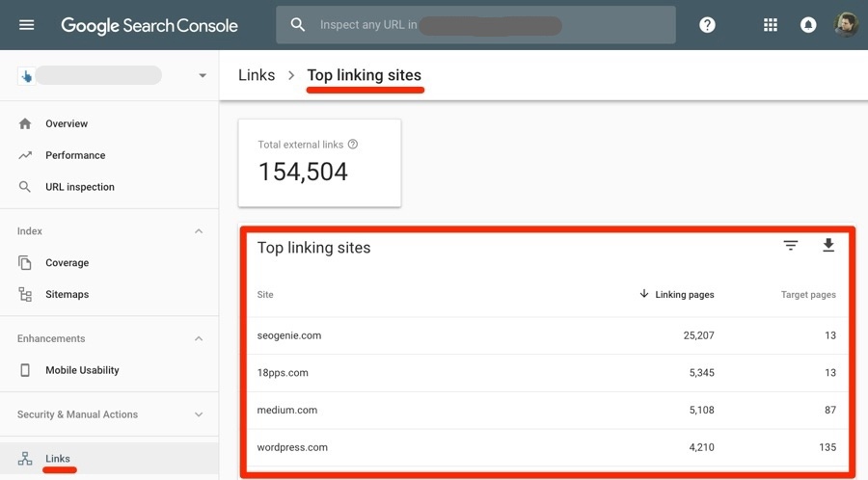Filter the top linking sites table
Image resolution: width=868 pixels, height=480 pixels.
click(x=791, y=246)
